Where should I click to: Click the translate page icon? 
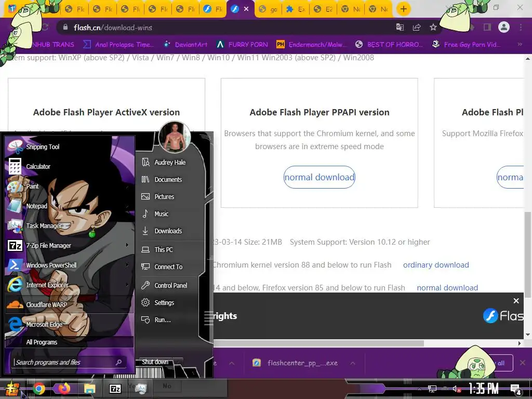(400, 28)
